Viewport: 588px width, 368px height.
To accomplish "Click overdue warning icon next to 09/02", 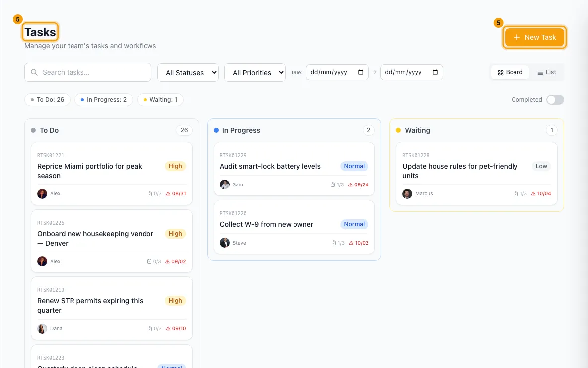I will point(168,262).
